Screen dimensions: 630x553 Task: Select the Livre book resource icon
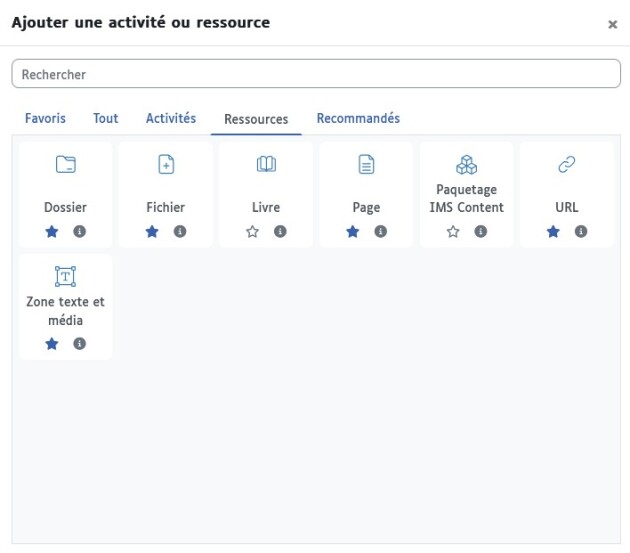click(266, 165)
